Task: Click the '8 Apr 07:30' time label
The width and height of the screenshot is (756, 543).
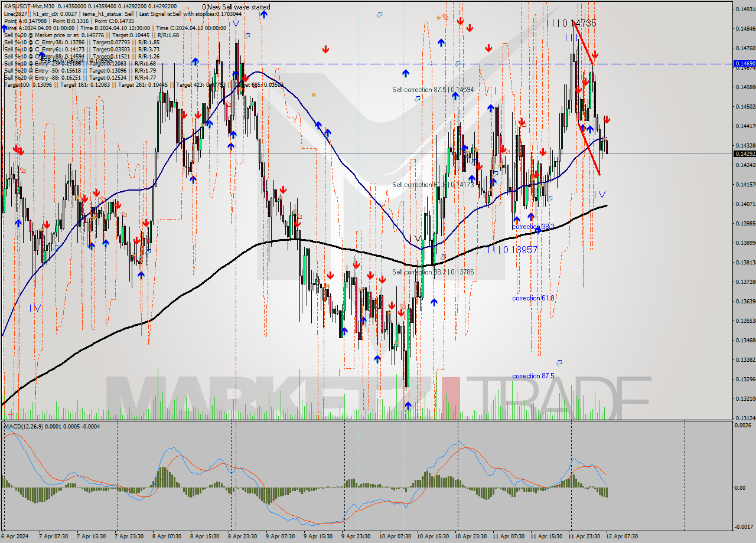Action: tap(167, 537)
